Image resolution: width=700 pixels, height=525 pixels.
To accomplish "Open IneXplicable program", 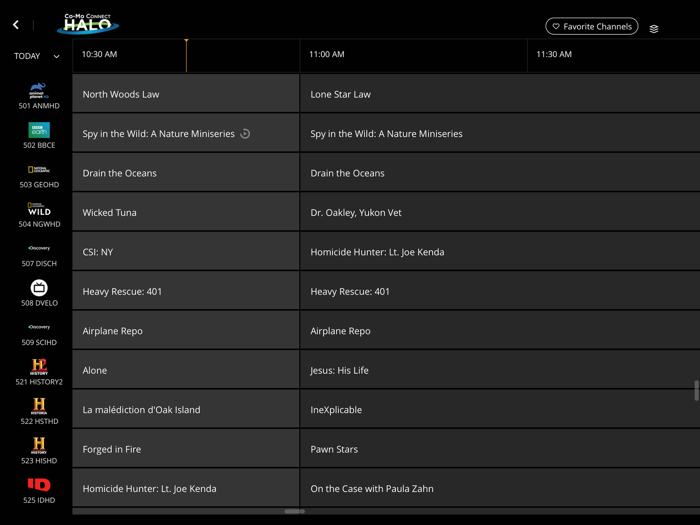I will tap(500, 409).
